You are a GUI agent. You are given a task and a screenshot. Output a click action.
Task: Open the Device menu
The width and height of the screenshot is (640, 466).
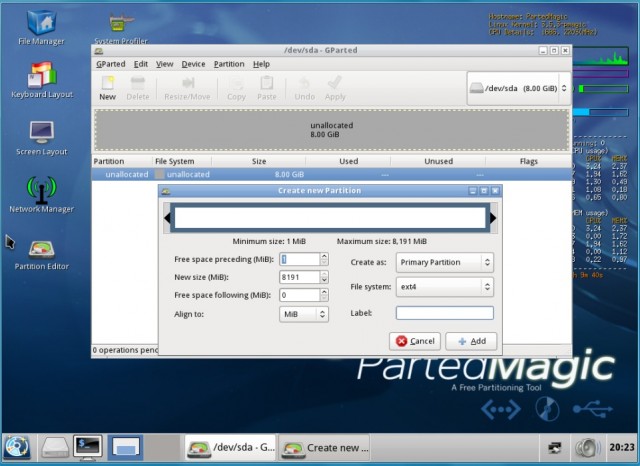[x=193, y=64]
